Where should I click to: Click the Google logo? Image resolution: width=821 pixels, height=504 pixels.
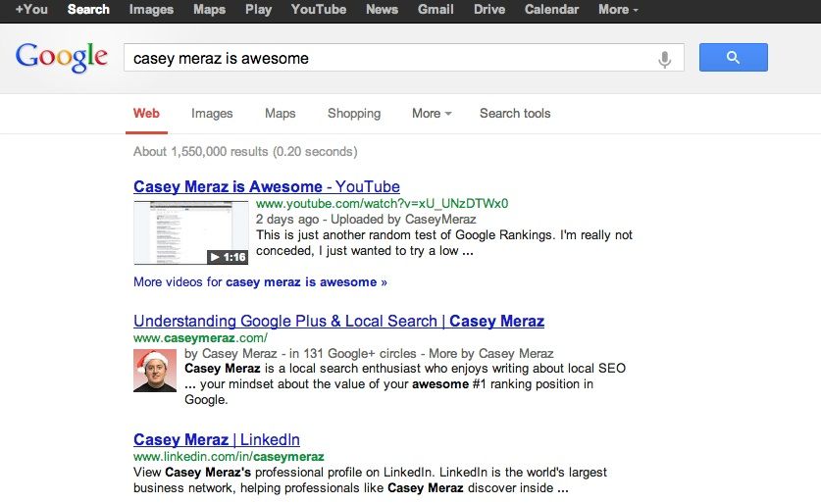point(61,57)
